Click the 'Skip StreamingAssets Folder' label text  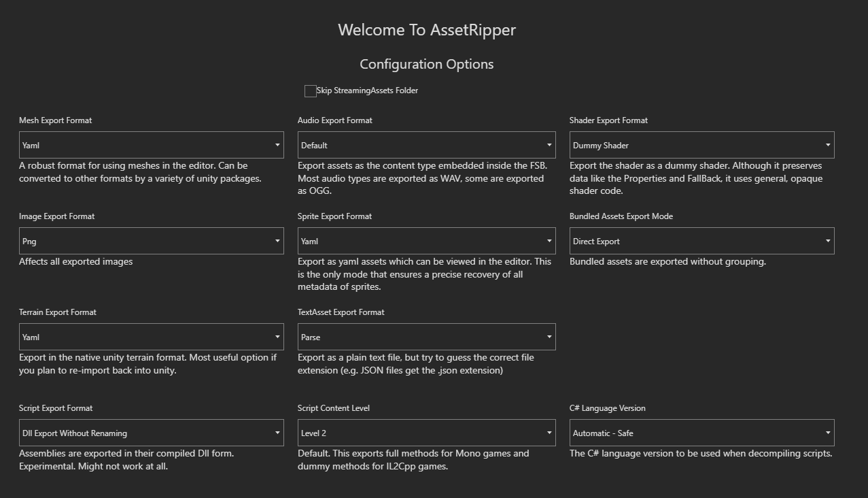pyautogui.click(x=367, y=90)
